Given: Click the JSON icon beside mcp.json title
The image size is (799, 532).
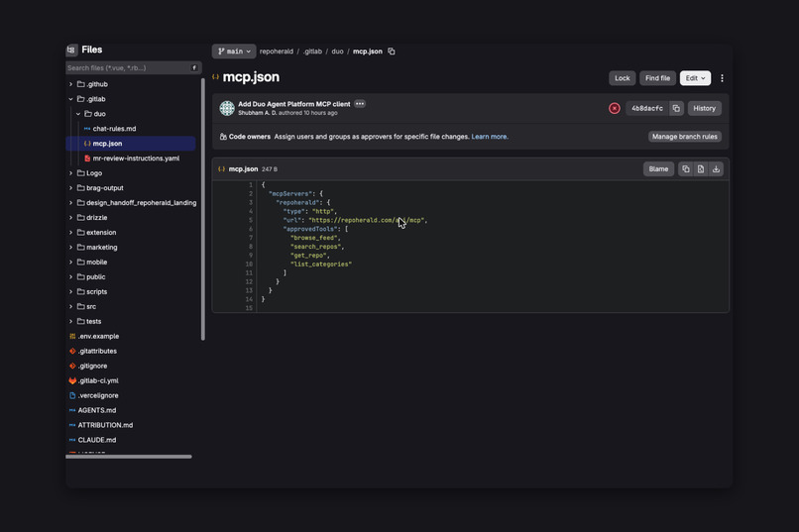Looking at the screenshot, I should [215, 77].
